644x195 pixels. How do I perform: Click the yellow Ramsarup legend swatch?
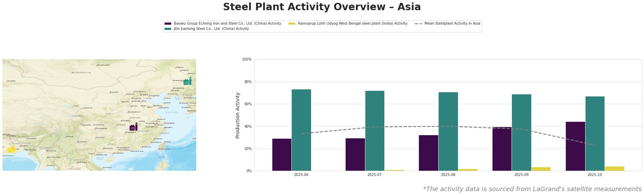[x=292, y=24]
